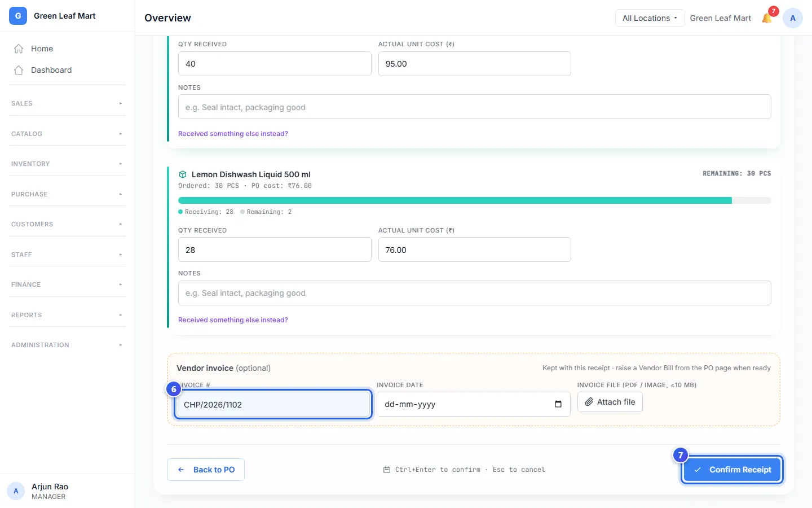
Task: Open Dashboard from the sidebar
Action: tap(67, 70)
